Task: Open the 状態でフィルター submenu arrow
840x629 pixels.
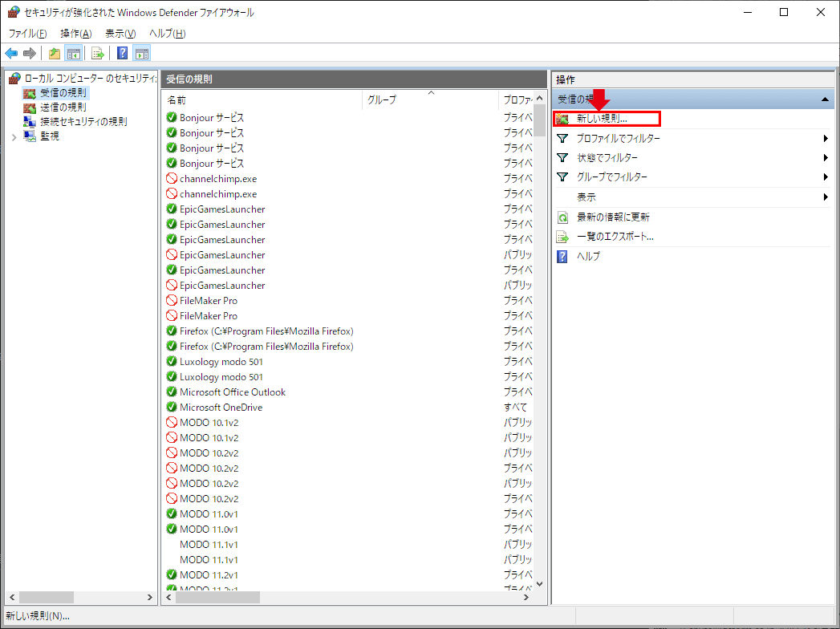Action: coord(826,157)
